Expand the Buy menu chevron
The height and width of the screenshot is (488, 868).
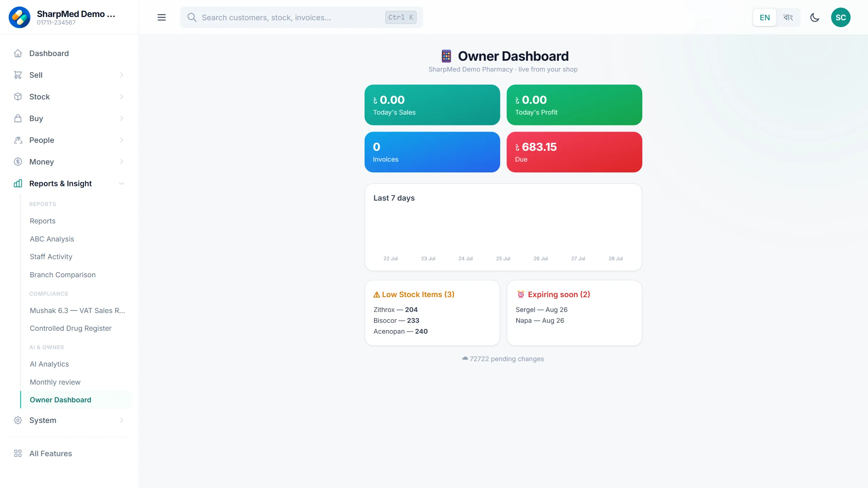[122, 119]
